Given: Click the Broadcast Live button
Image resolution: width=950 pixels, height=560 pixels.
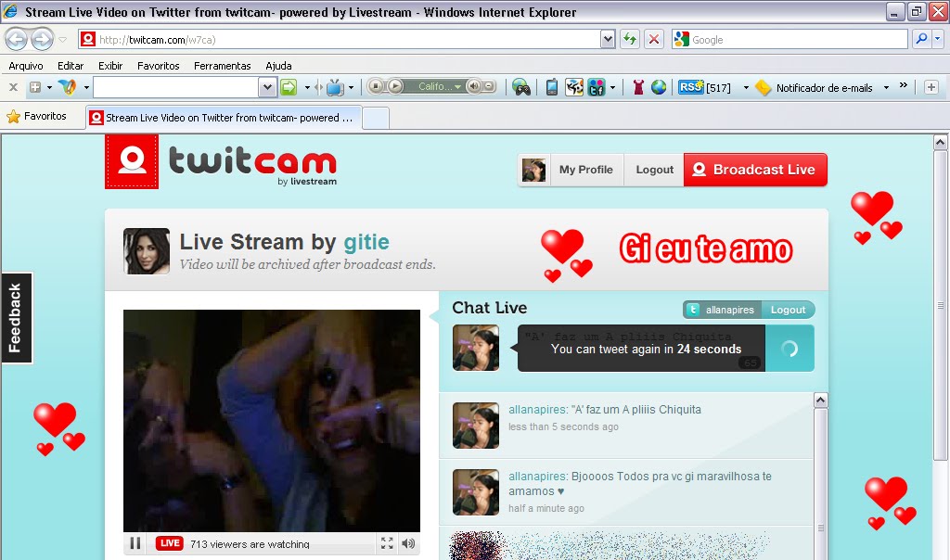Looking at the screenshot, I should tap(755, 170).
